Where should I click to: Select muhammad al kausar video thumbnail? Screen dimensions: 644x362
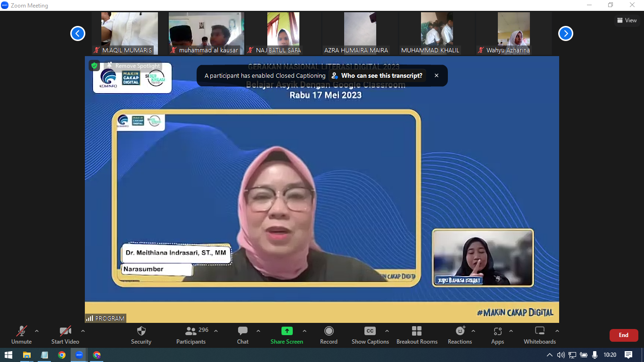click(206, 33)
